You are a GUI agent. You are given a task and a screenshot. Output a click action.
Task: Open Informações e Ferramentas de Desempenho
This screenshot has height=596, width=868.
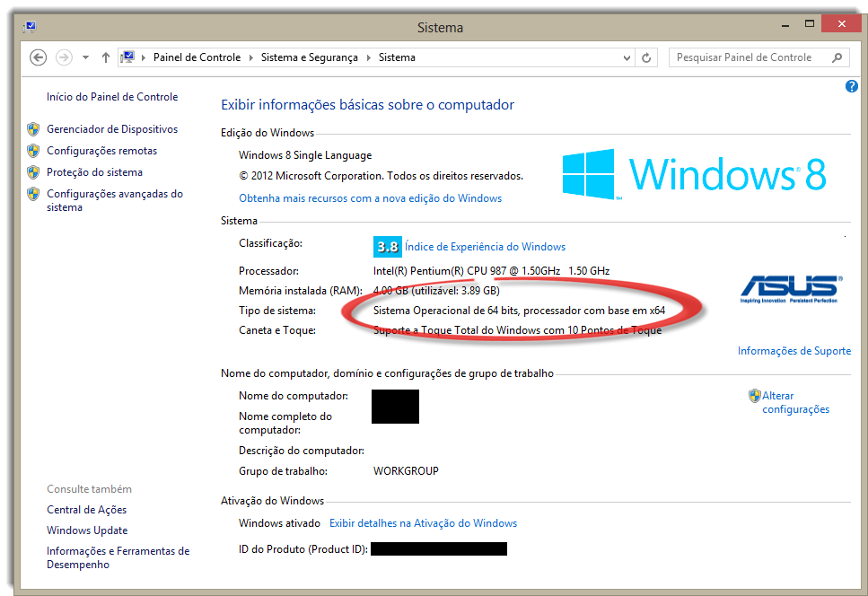(118, 557)
